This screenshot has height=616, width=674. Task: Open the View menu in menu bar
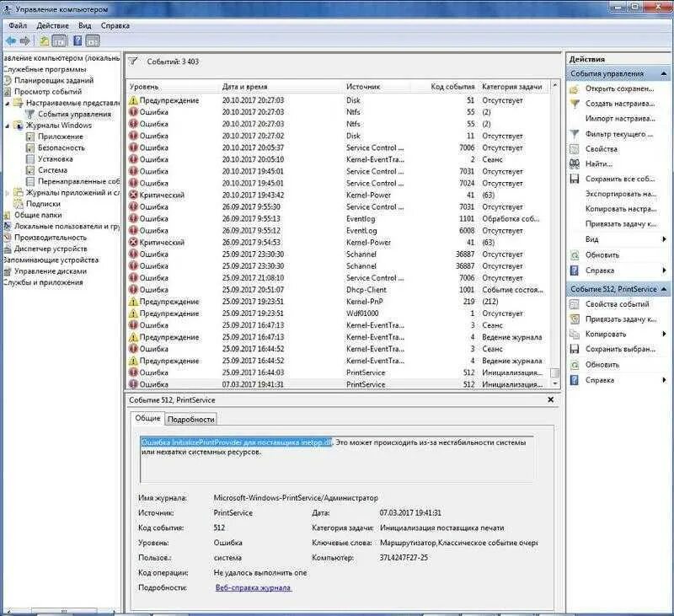(85, 26)
